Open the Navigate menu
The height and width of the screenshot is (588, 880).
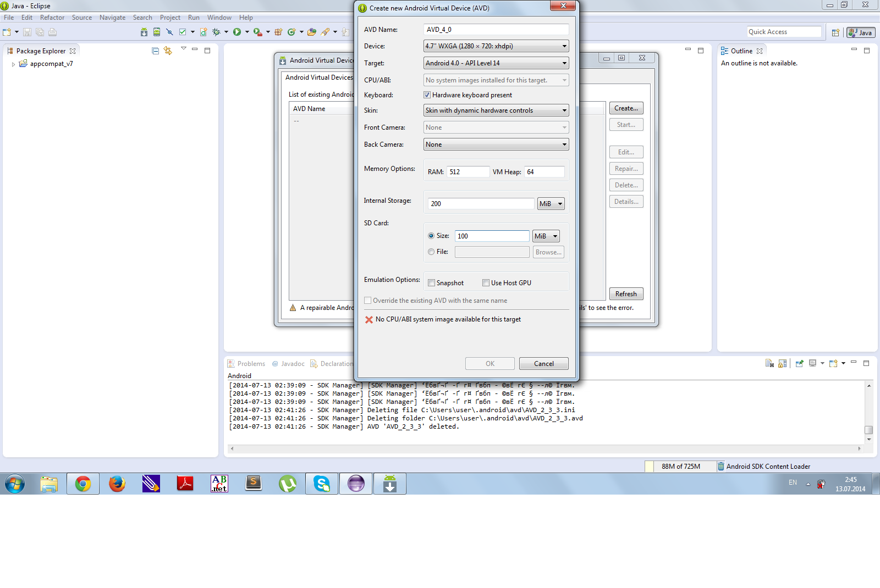112,18
